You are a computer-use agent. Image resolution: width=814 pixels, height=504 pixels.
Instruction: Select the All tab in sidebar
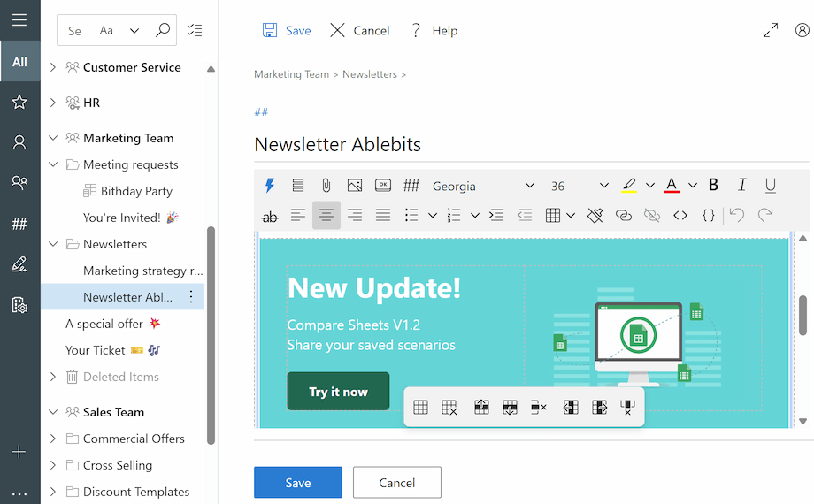tap(19, 62)
